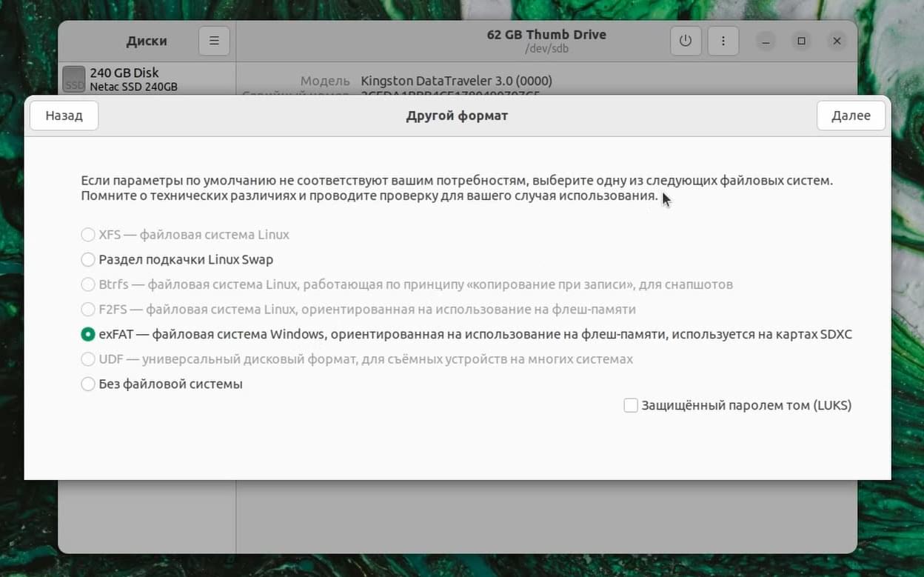
Task: Select the 240 GB Disk SSD icon
Action: pyautogui.click(x=74, y=79)
